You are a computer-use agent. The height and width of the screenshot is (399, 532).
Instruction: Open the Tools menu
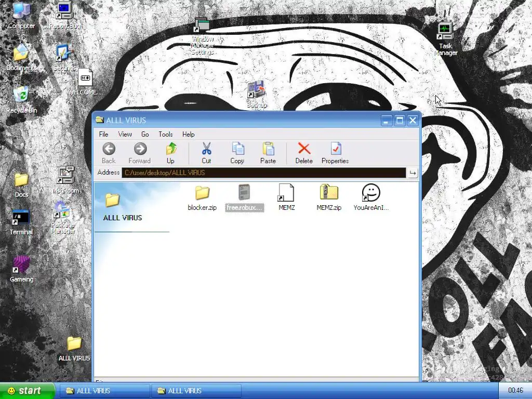pyautogui.click(x=166, y=135)
